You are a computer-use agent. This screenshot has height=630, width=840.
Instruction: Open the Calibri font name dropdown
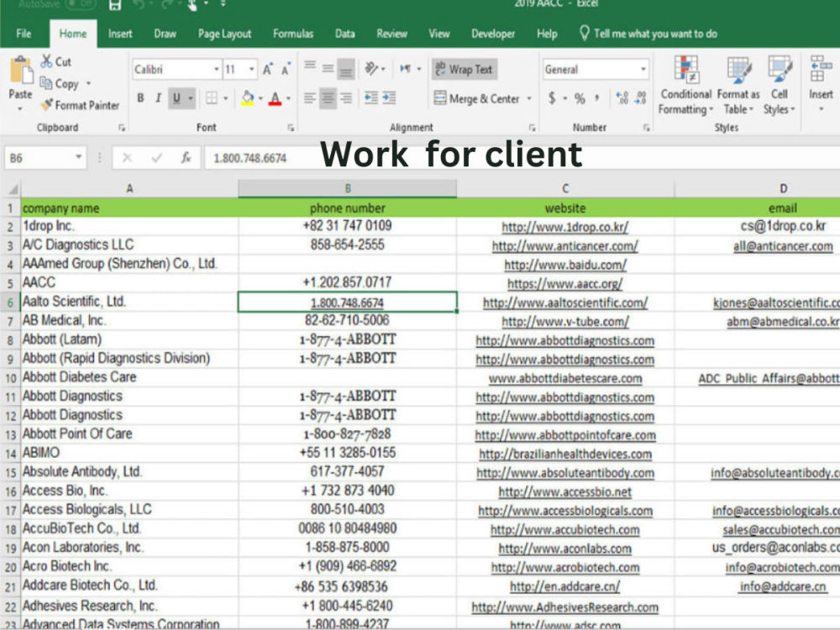[x=217, y=69]
